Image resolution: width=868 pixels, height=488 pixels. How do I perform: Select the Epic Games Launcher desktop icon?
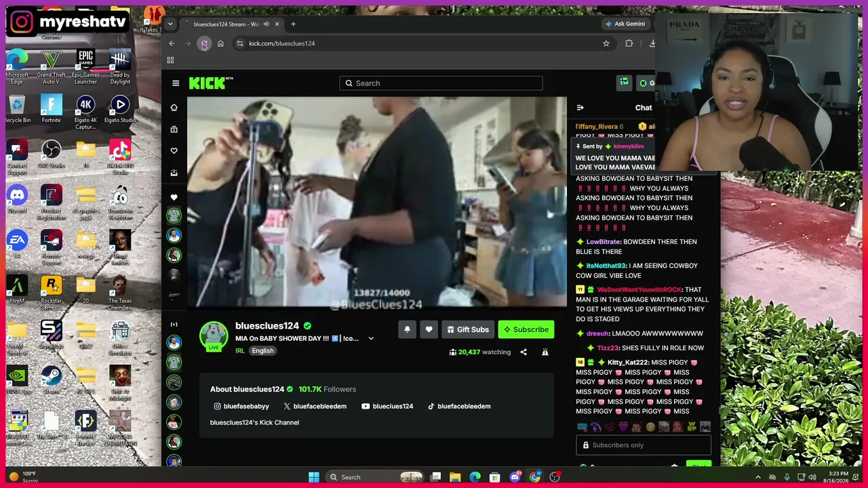click(85, 66)
